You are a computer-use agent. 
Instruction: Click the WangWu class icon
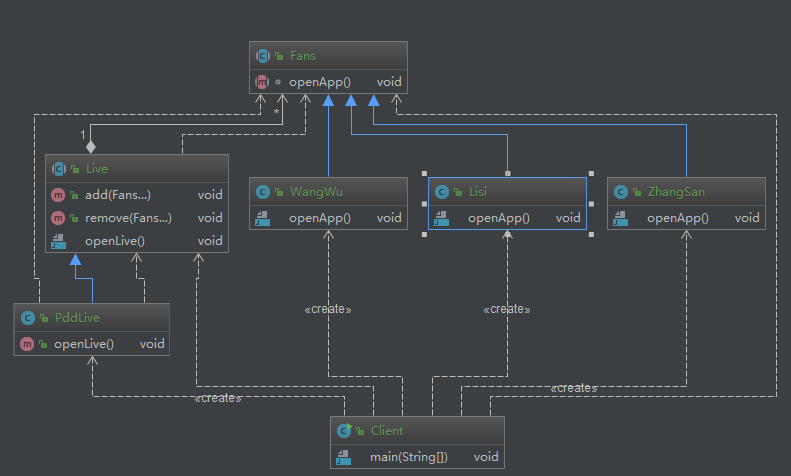[263, 191]
